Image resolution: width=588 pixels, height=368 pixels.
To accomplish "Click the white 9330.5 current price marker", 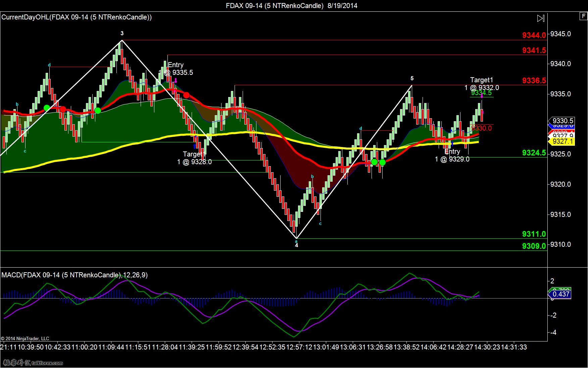I will 561,121.
